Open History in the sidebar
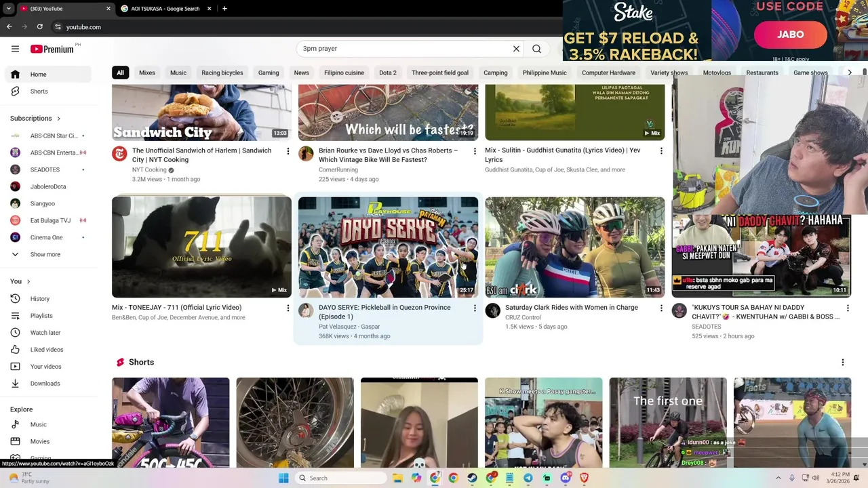This screenshot has height=488, width=868. point(49,299)
